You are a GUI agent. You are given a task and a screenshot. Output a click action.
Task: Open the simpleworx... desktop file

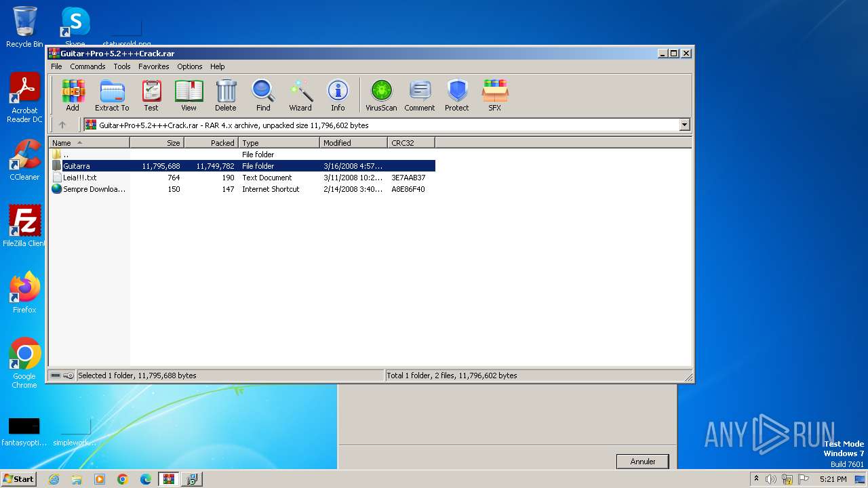[75, 432]
